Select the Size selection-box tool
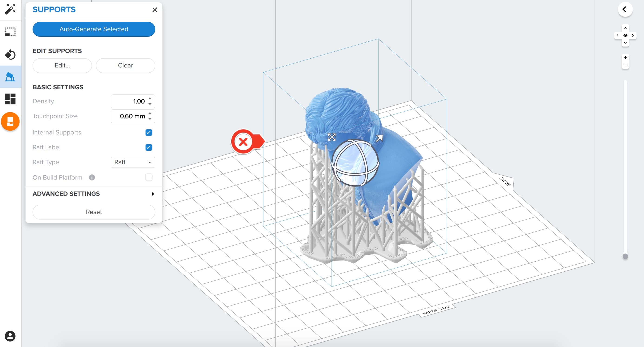Image resolution: width=644 pixels, height=347 pixels. (10, 32)
